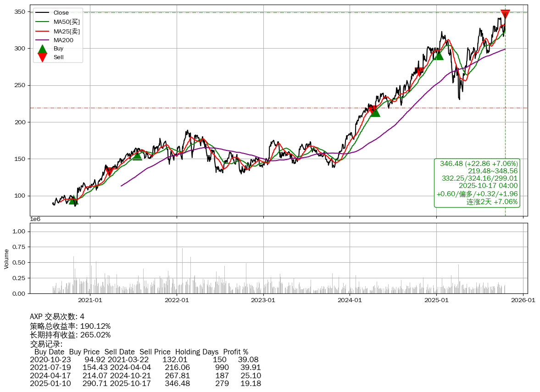540x392 pixels.
Task: Click the green MA50 legend line swatch
Action: (42, 22)
